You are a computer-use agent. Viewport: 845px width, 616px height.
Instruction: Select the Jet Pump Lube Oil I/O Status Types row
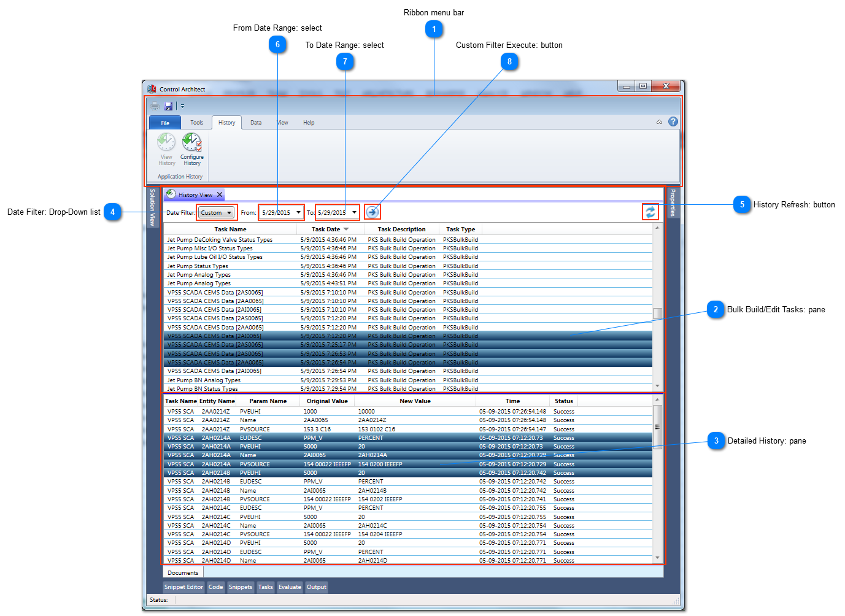coord(408,257)
